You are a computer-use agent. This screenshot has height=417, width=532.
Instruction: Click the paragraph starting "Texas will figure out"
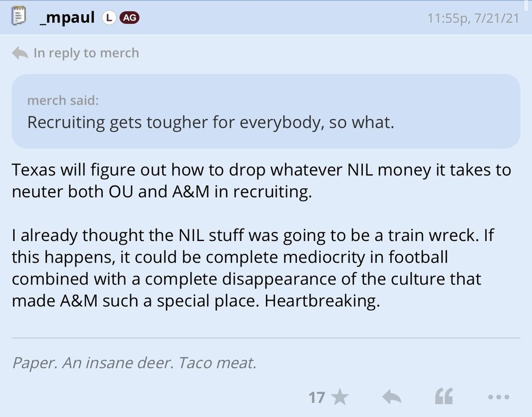tap(261, 181)
